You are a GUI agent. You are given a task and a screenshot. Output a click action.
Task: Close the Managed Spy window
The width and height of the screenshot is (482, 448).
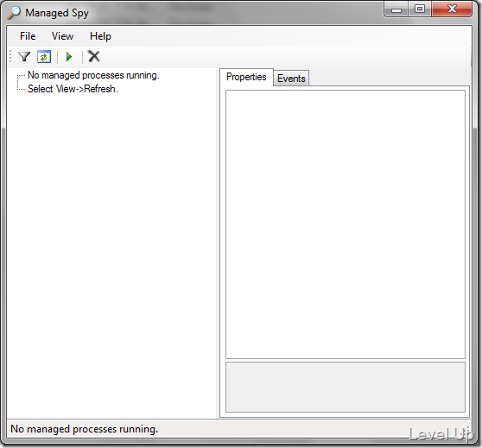point(452,9)
